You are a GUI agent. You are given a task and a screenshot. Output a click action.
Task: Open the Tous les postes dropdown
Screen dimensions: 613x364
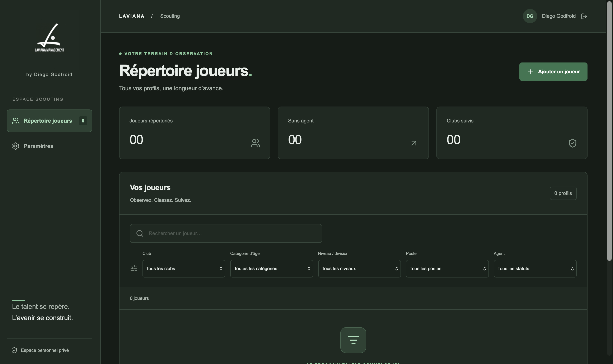pos(447,269)
